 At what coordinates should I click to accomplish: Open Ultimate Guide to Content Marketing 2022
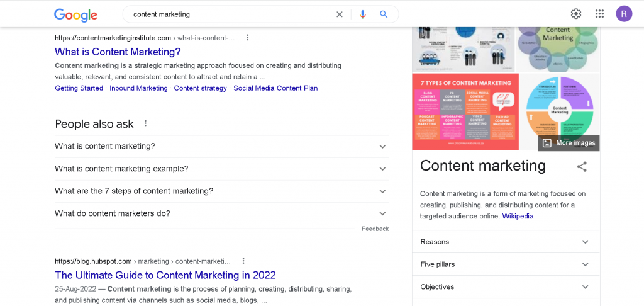click(165, 275)
